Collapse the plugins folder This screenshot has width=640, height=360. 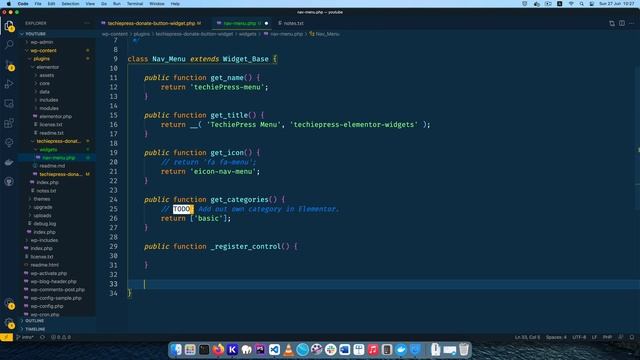[42, 59]
